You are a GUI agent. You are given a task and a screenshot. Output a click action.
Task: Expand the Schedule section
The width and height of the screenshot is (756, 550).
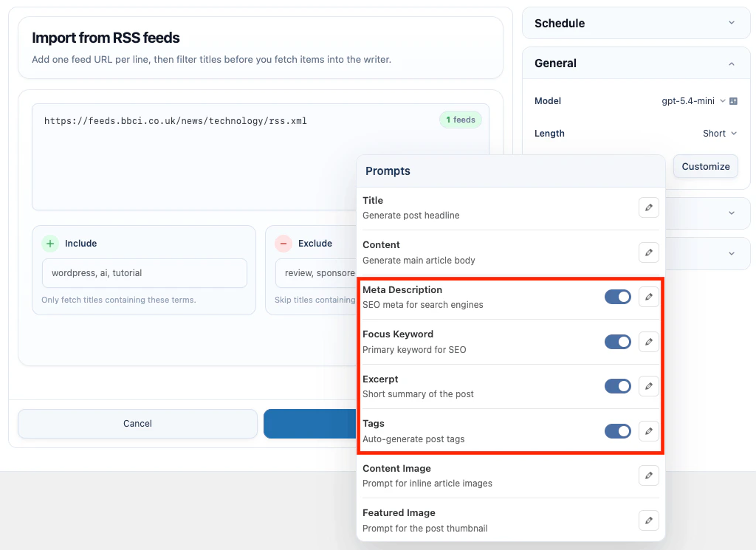point(636,23)
